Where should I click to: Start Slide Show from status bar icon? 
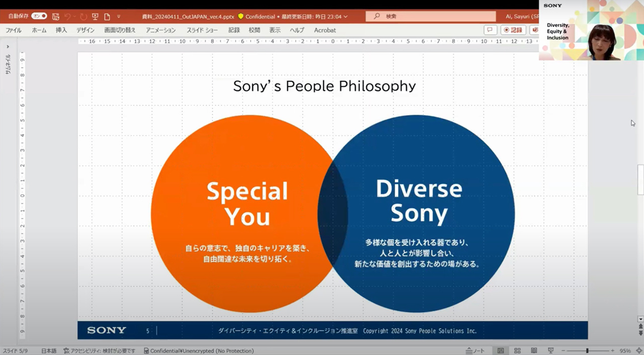pyautogui.click(x=551, y=350)
